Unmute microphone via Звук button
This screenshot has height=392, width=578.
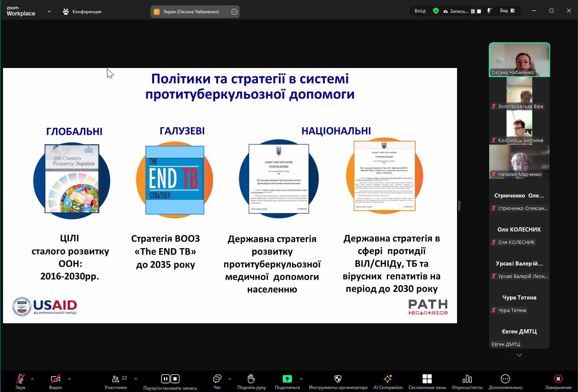click(x=20, y=379)
